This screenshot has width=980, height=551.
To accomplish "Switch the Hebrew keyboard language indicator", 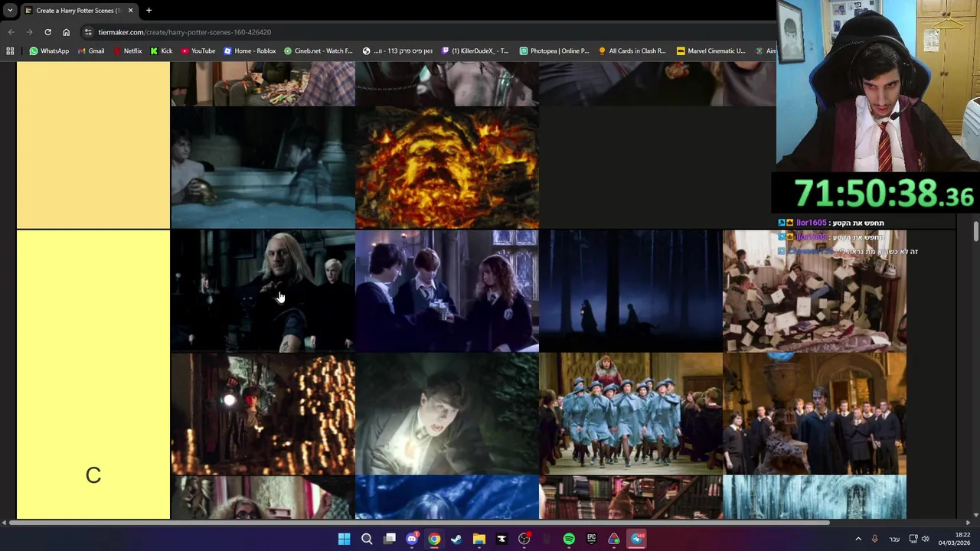I will tap(894, 540).
